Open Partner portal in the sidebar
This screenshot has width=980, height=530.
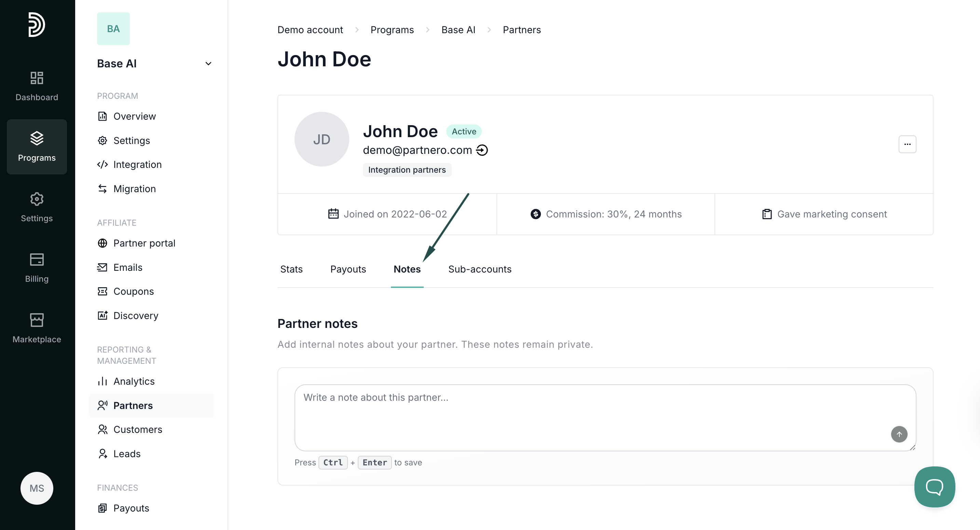tap(144, 243)
